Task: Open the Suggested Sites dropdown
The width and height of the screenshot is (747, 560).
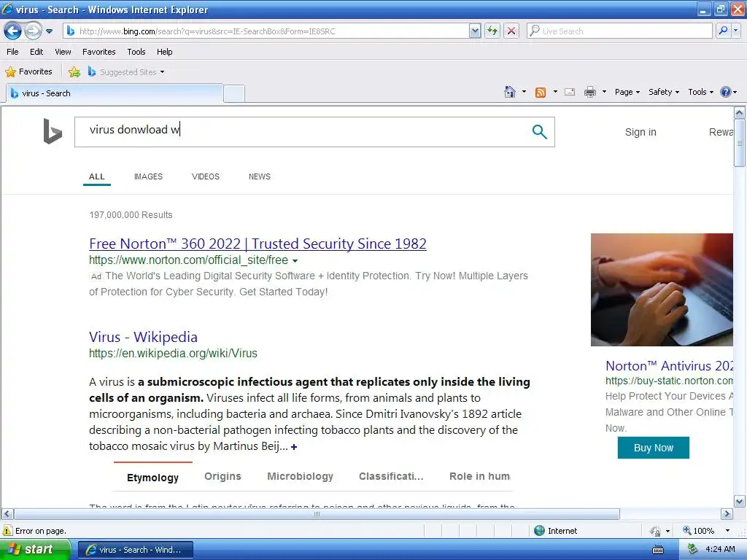Action: (126, 72)
